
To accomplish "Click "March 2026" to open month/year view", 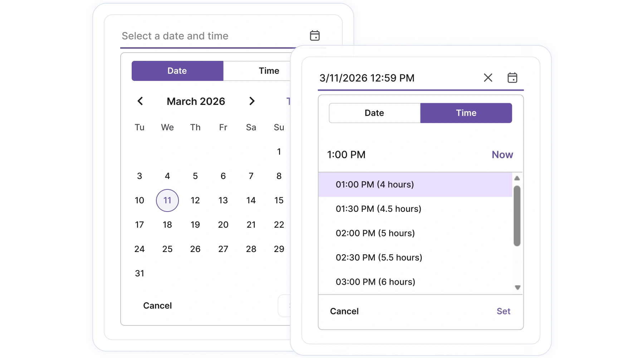I will tap(196, 101).
